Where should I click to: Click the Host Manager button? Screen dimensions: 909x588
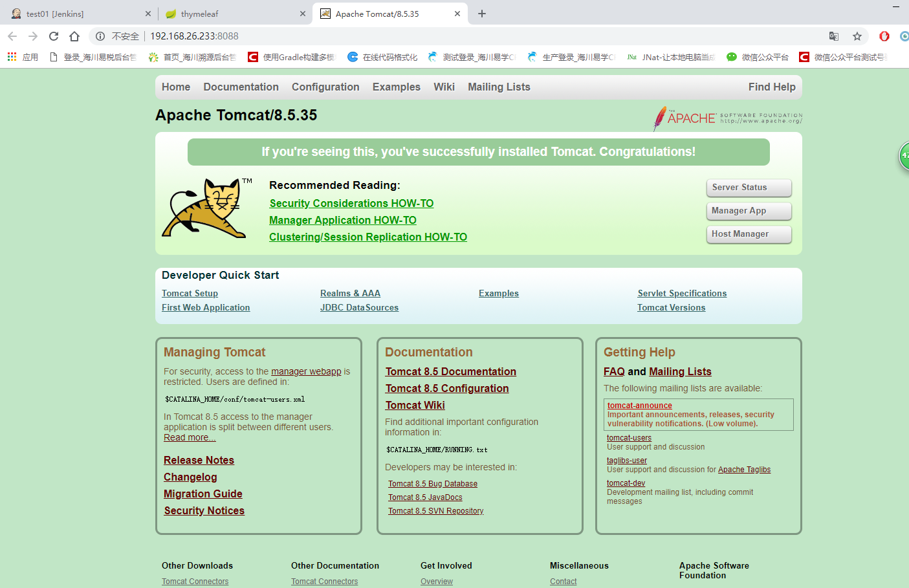[x=749, y=234]
